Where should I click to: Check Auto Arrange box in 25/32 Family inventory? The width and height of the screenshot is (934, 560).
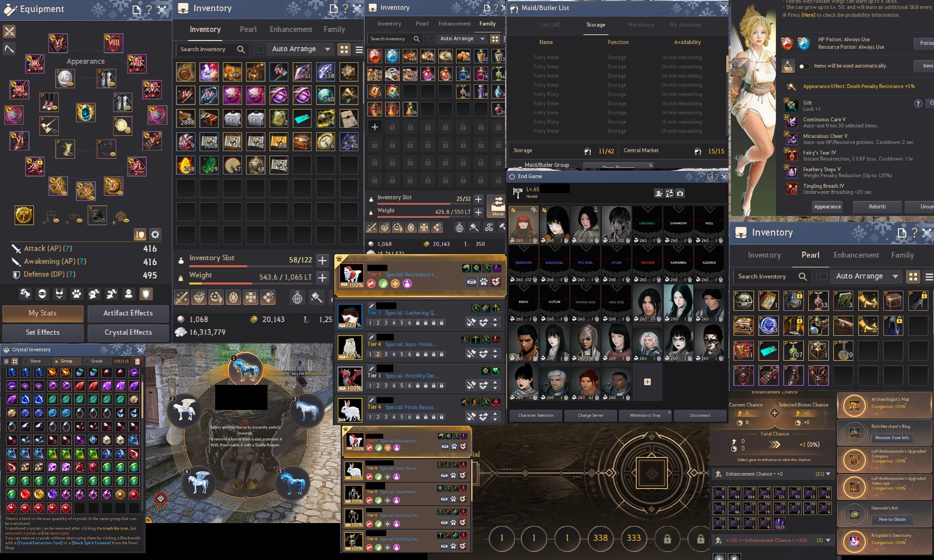[x=432, y=38]
